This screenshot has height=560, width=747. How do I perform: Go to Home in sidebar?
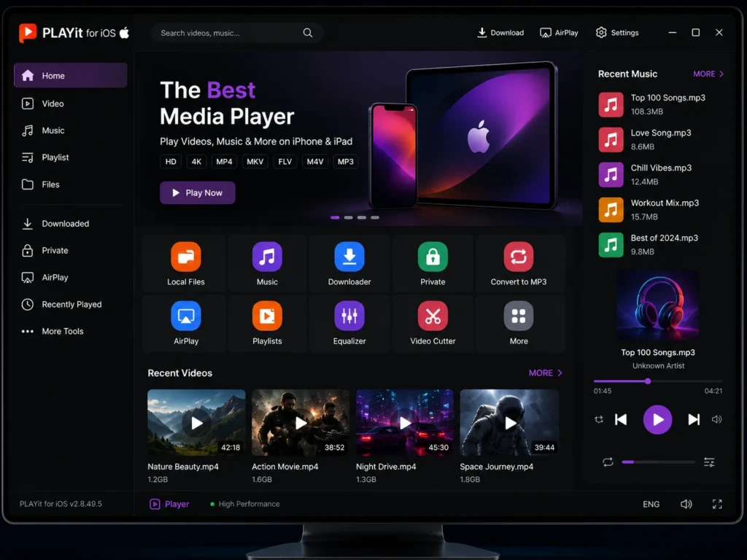click(x=70, y=75)
